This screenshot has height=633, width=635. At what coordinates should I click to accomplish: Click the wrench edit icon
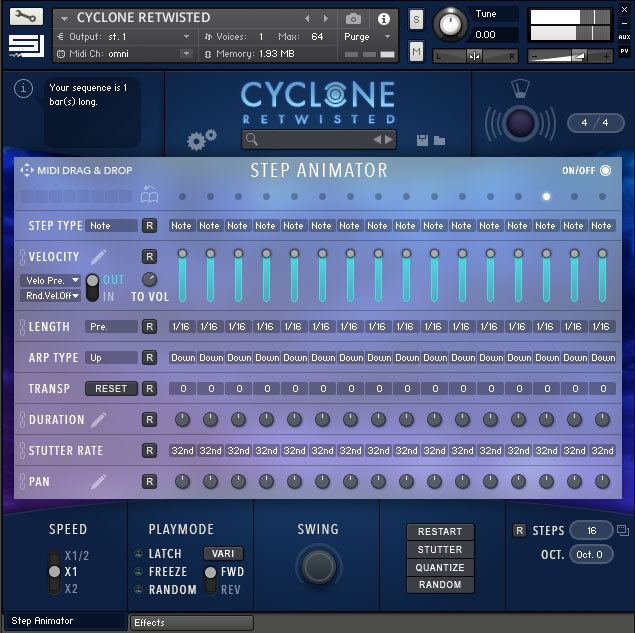(x=26, y=16)
